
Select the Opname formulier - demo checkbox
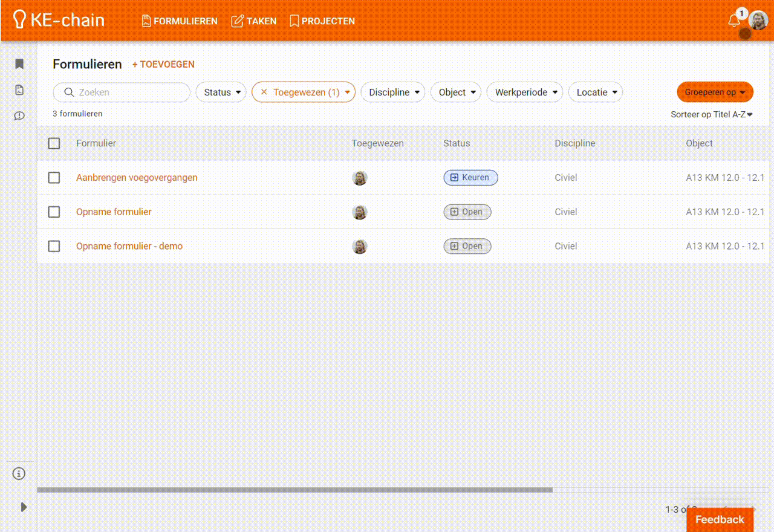point(54,246)
